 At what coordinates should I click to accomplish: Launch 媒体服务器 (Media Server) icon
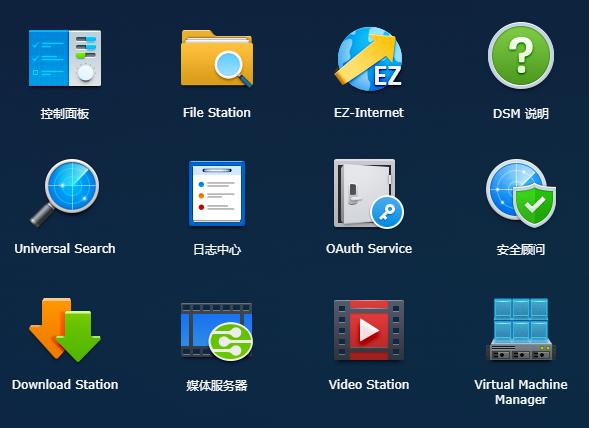(217, 331)
